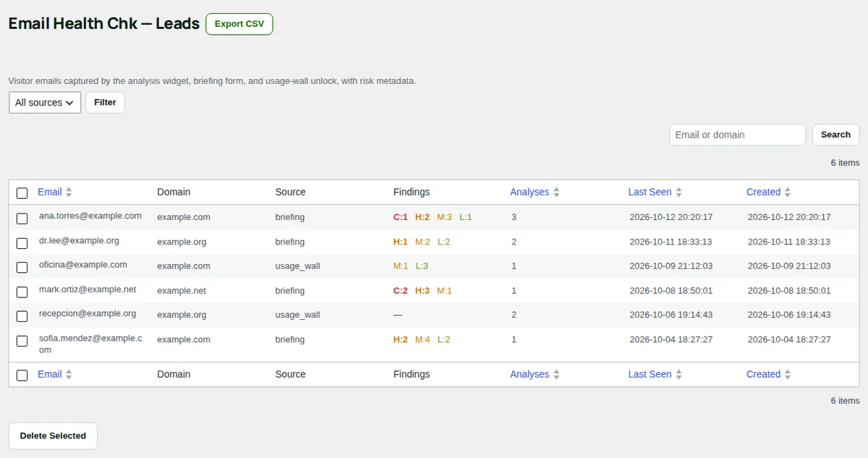Select the ana.torres@example.com row checkbox
Viewport: 868px width, 458px height.
(22, 219)
